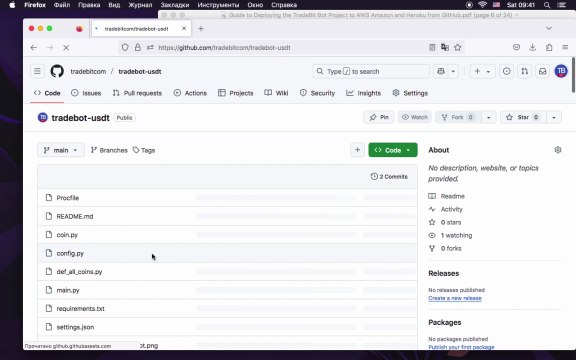Open the Firefox application menu
This screenshot has height=360, width=576.
565,47
